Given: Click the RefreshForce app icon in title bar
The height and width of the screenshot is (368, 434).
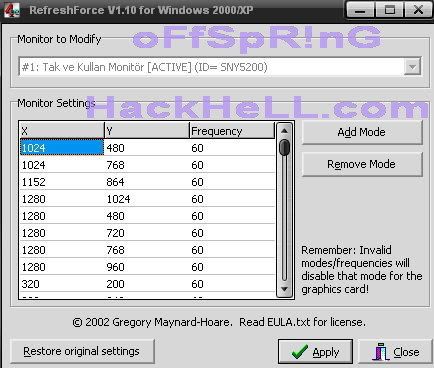Looking at the screenshot, I should coord(11,10).
